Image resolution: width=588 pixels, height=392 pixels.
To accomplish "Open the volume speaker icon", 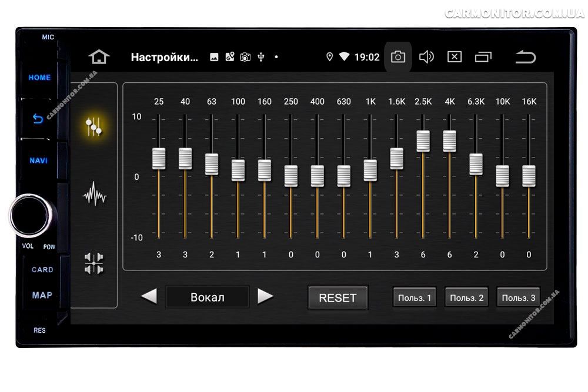I will pos(426,57).
